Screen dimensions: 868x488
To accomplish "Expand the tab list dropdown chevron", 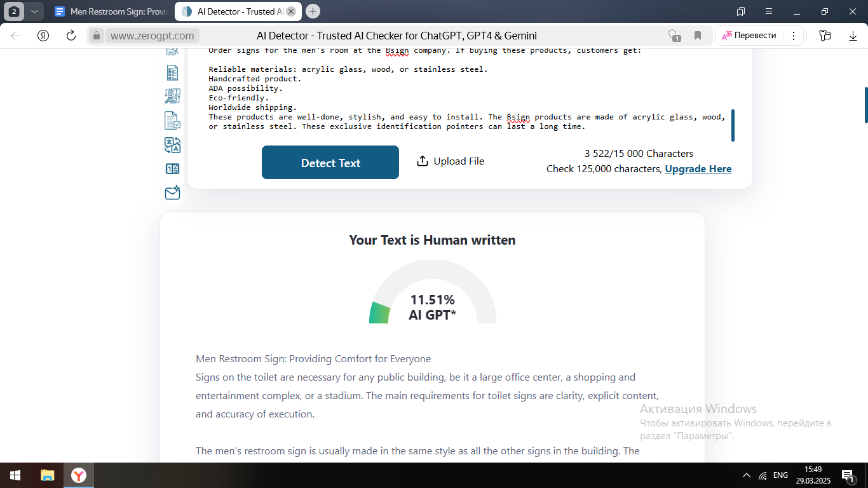I will pos(34,11).
